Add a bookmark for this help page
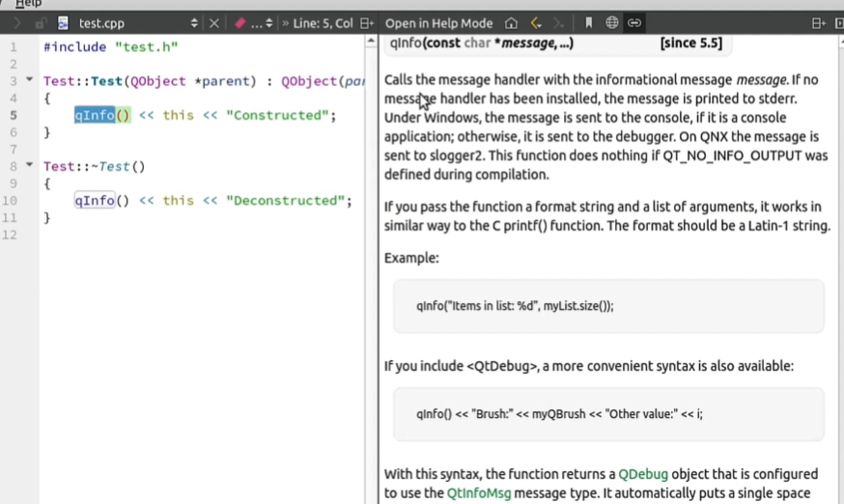Screen dimensions: 844x504 tap(588, 23)
